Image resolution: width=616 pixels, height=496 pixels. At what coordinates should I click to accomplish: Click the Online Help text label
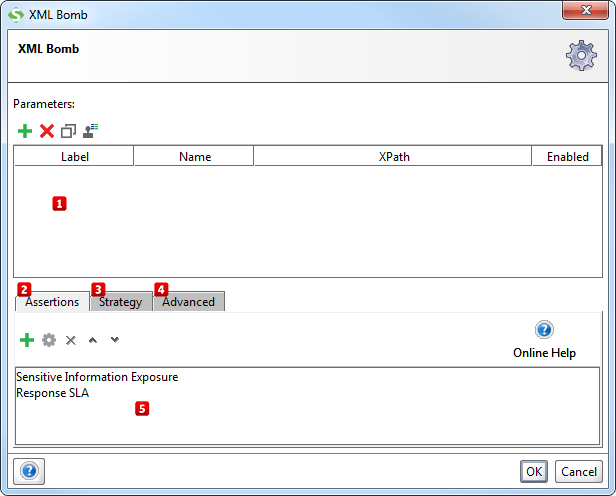tap(544, 353)
